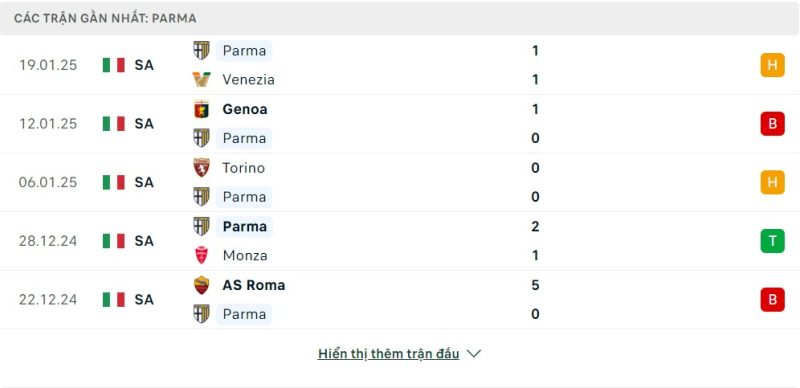Click the Torino bull crest icon
The width and height of the screenshot is (800, 388).
202,167
